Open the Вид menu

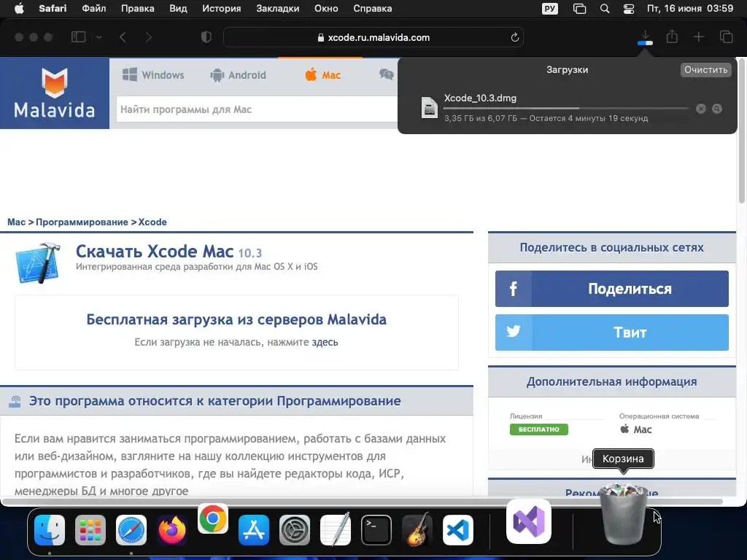pyautogui.click(x=178, y=9)
